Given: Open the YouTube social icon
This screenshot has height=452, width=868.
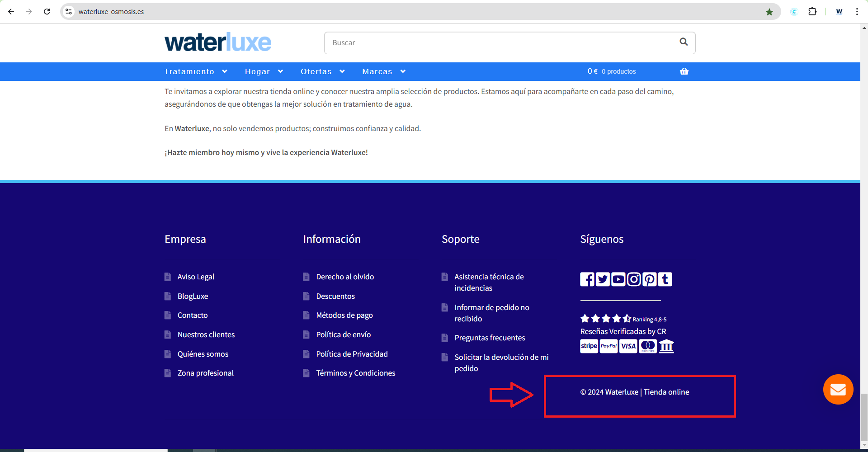Looking at the screenshot, I should pos(618,279).
